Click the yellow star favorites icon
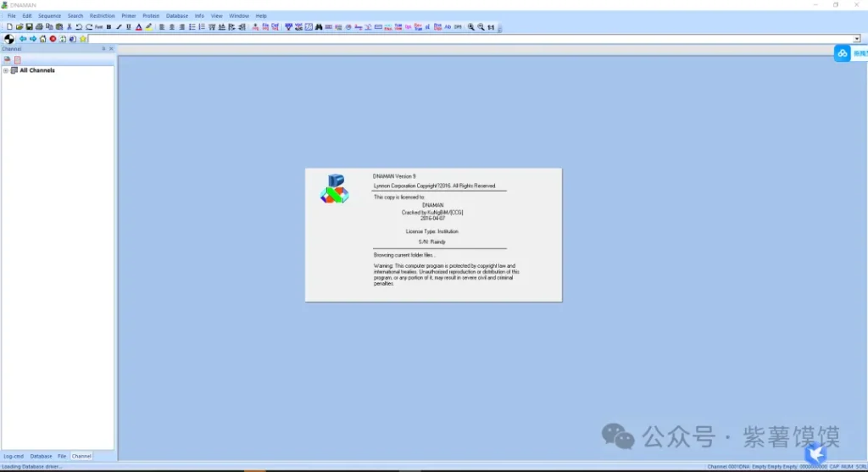868x472 pixels. click(x=83, y=39)
